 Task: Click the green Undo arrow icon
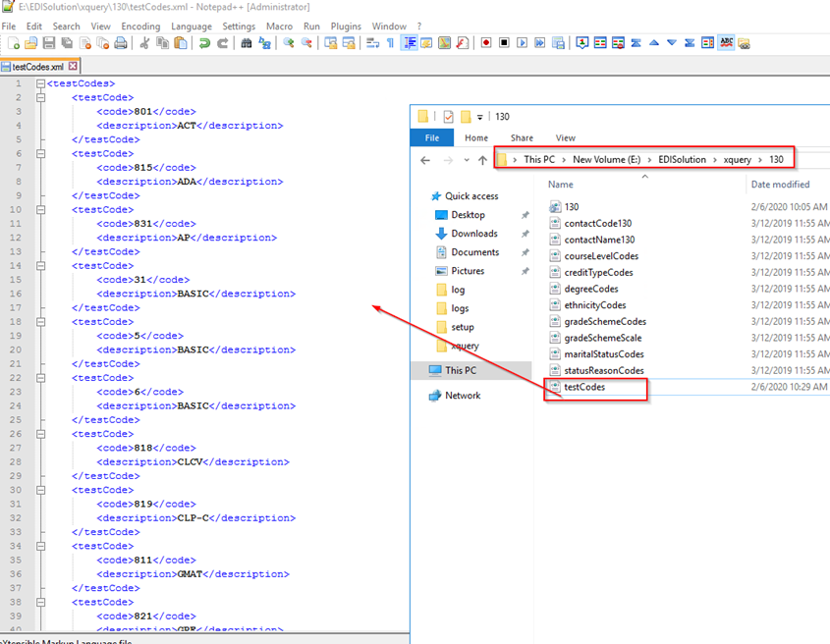[x=204, y=43]
